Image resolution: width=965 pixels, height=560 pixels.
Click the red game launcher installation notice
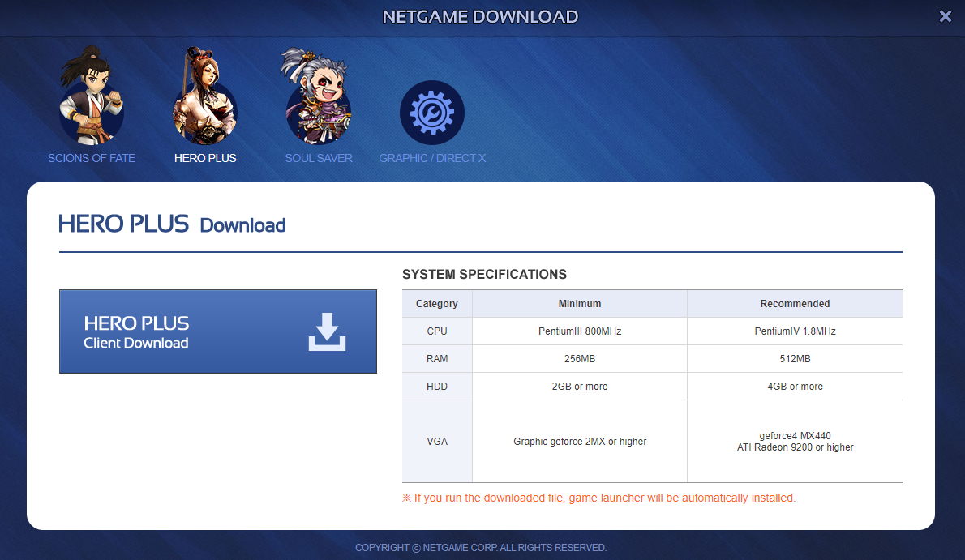(599, 498)
